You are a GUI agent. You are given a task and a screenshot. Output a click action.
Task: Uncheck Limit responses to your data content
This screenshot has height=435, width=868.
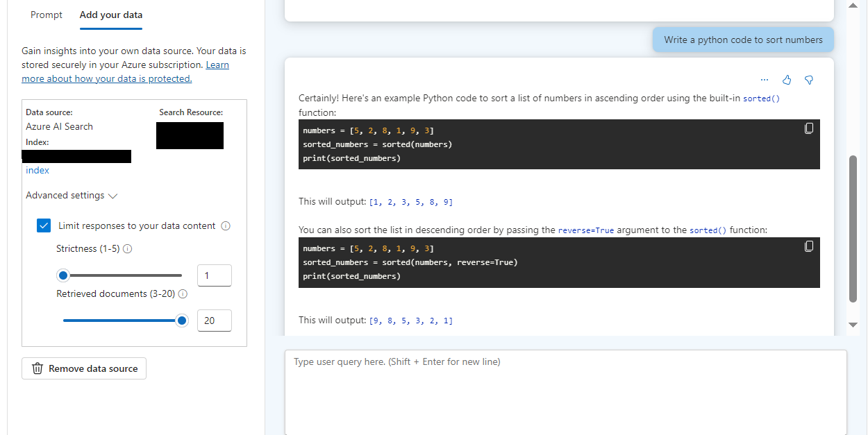click(x=44, y=225)
